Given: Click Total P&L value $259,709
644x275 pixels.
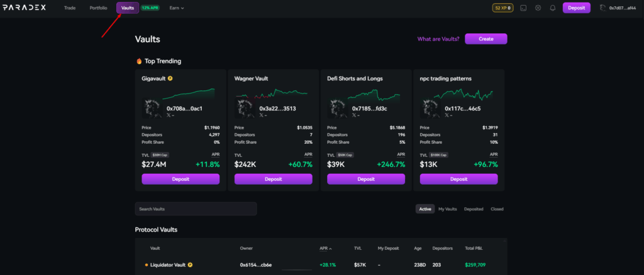Looking at the screenshot, I should click(475, 265).
